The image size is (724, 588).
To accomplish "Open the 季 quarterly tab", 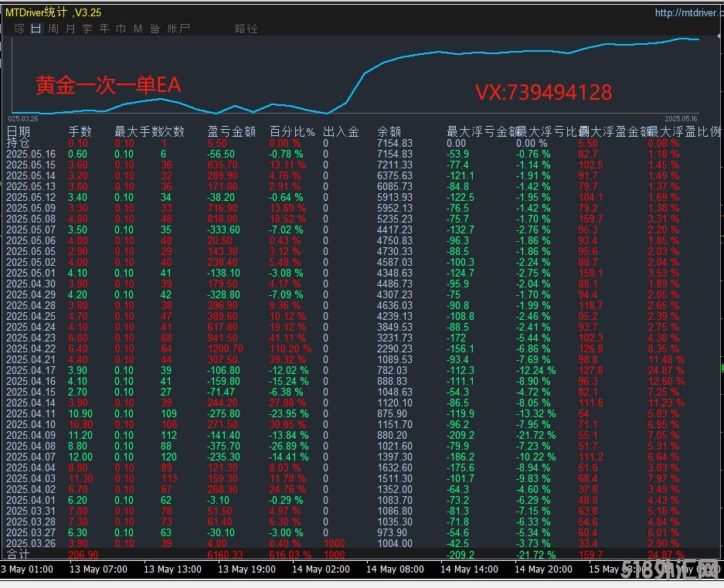I will pyautogui.click(x=87, y=29).
